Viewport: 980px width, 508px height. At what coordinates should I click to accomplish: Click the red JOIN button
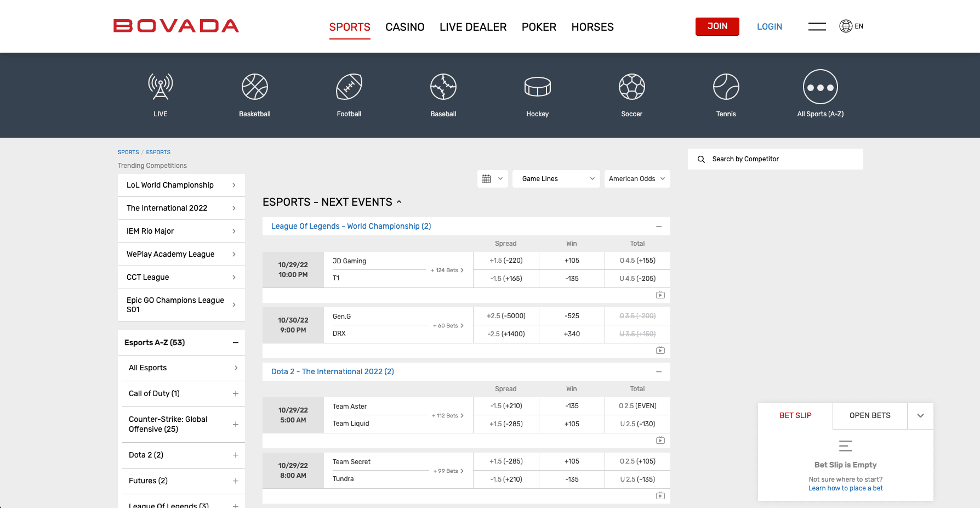click(x=717, y=26)
